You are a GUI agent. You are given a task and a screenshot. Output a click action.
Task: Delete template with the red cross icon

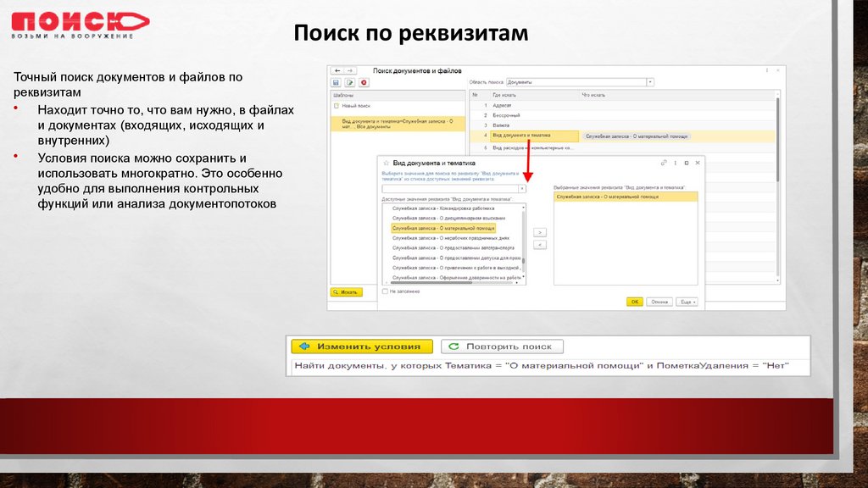click(x=364, y=82)
